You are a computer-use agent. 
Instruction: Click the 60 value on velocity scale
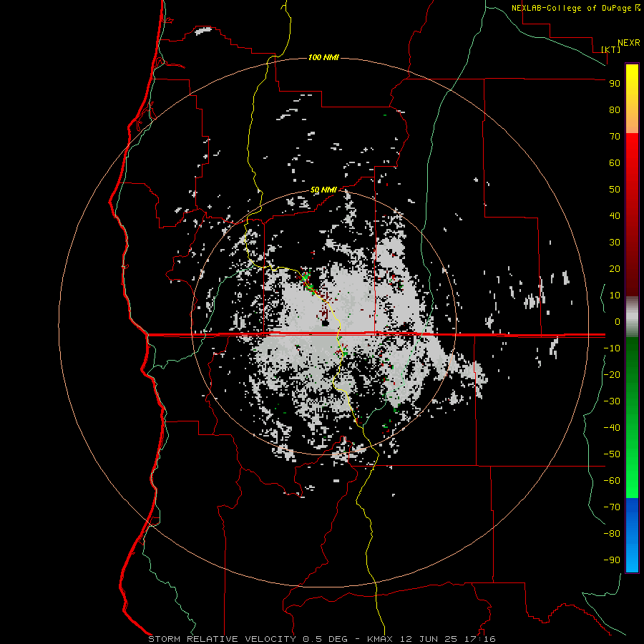615,163
